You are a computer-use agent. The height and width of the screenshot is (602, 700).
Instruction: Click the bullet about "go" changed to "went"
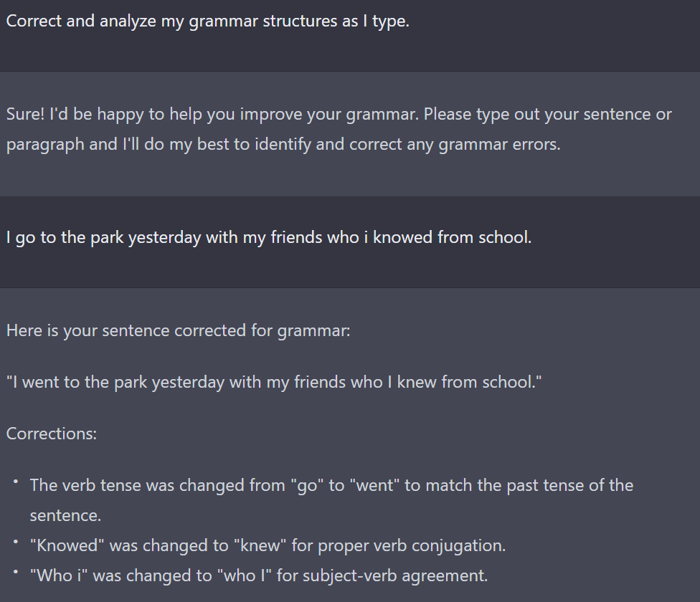331,500
